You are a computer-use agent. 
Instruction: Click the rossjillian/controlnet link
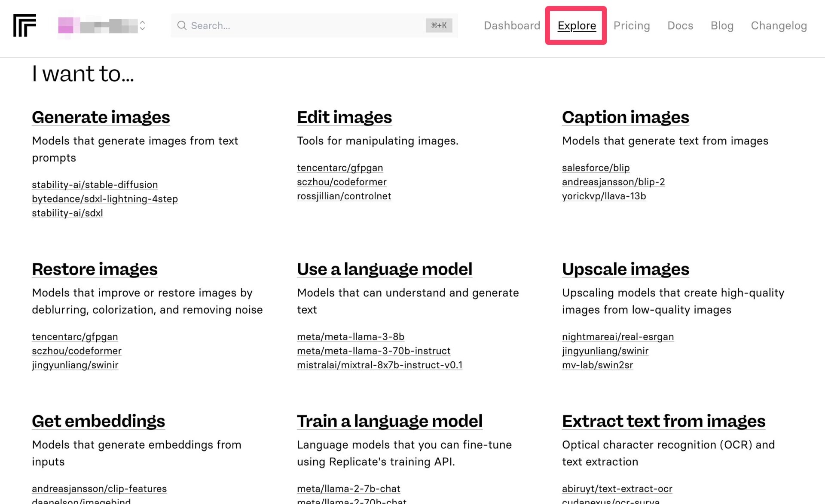point(344,196)
